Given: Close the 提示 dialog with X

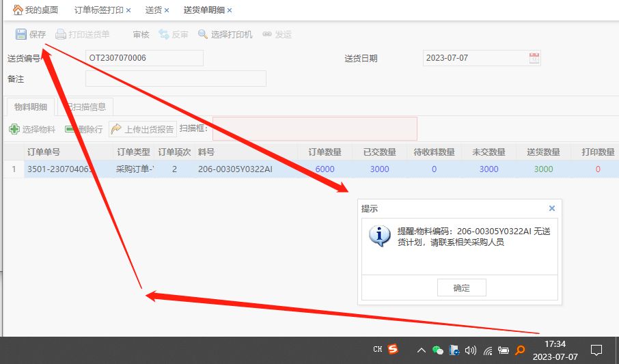Looking at the screenshot, I should 552,208.
